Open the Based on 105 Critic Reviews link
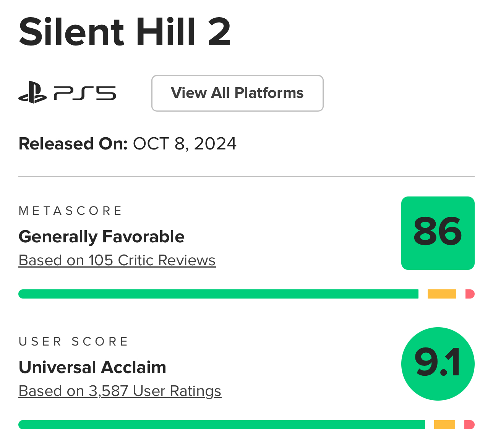The width and height of the screenshot is (493, 448). pyautogui.click(x=117, y=260)
